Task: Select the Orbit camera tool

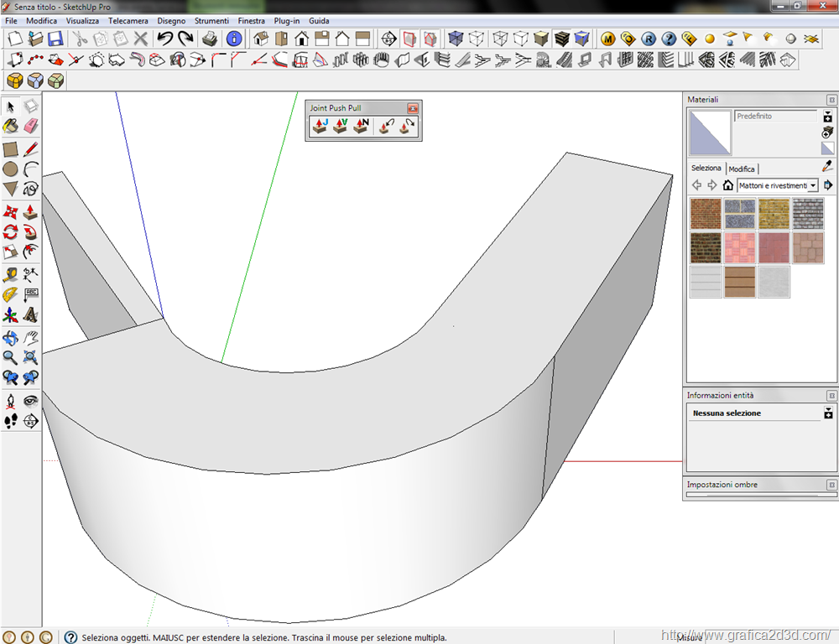Action: tap(10, 339)
